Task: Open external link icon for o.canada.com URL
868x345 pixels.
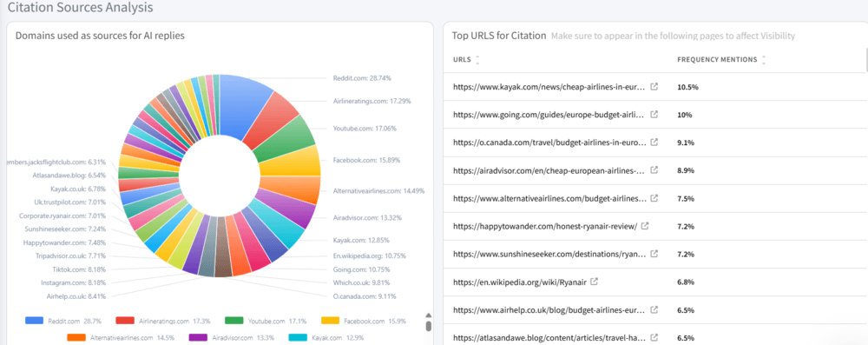Action: pos(654,143)
